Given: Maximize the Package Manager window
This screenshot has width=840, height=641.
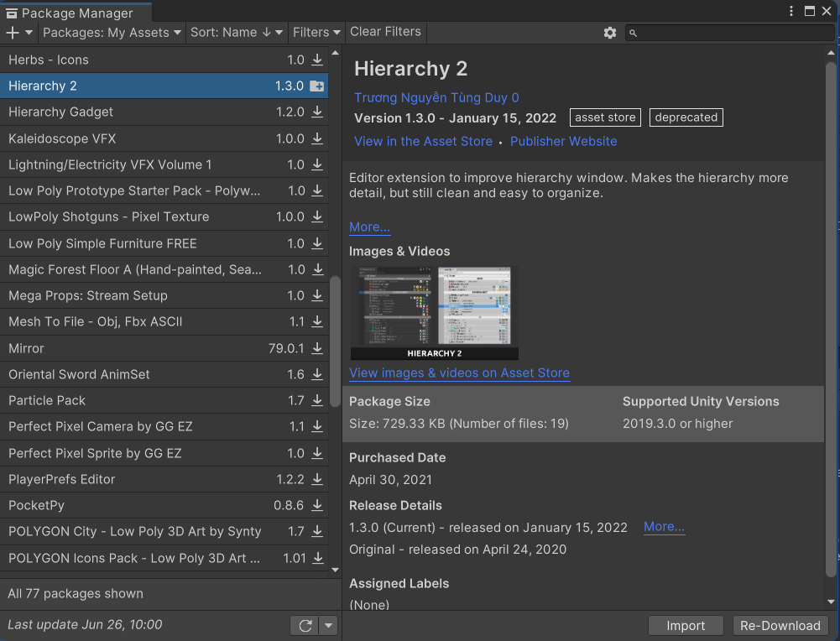Looking at the screenshot, I should click(810, 11).
